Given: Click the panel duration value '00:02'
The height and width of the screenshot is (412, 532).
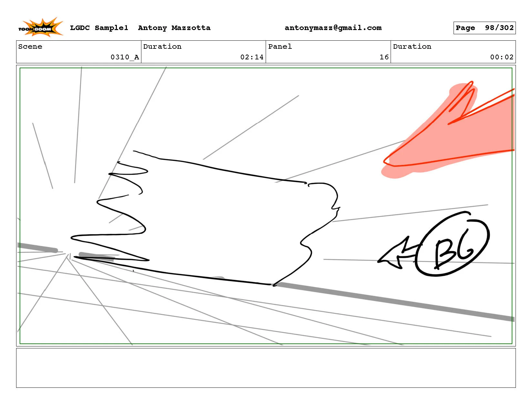Looking at the screenshot, I should [x=502, y=57].
